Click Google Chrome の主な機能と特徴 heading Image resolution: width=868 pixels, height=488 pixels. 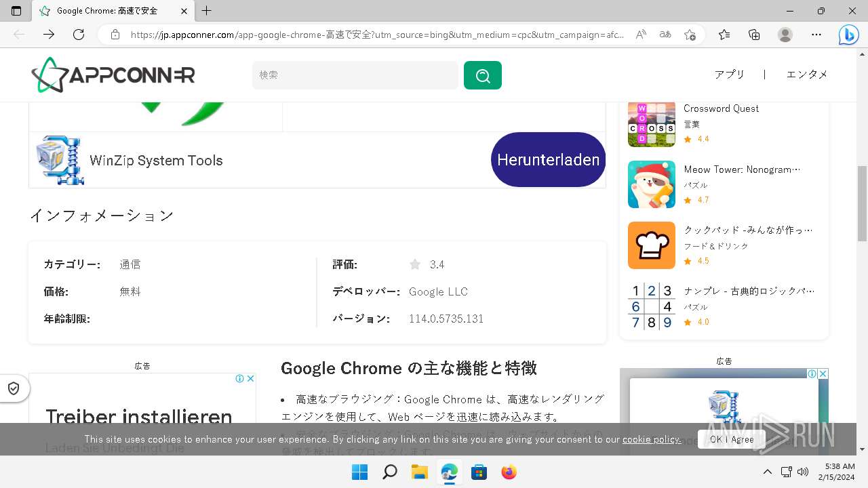(409, 368)
